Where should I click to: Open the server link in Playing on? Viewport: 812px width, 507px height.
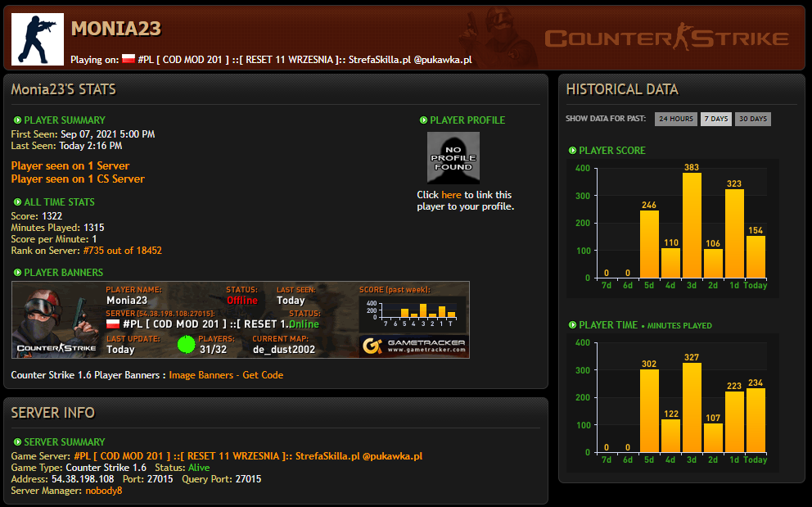[305, 60]
